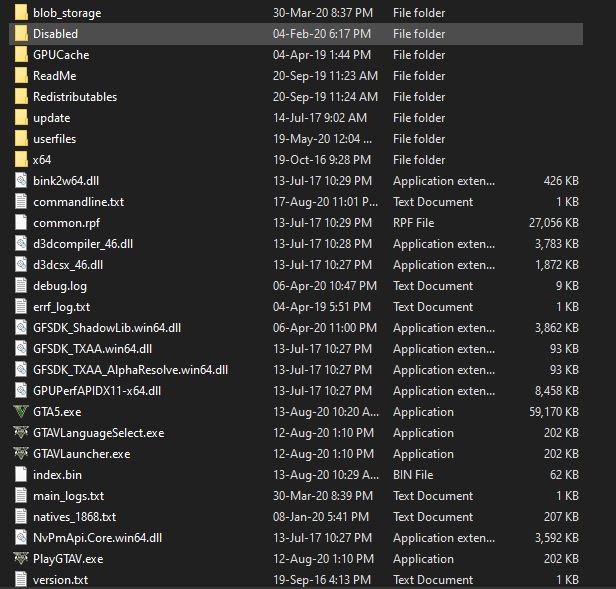616x589 pixels.
Task: Click the common.rpf file icon
Action: [x=21, y=223]
